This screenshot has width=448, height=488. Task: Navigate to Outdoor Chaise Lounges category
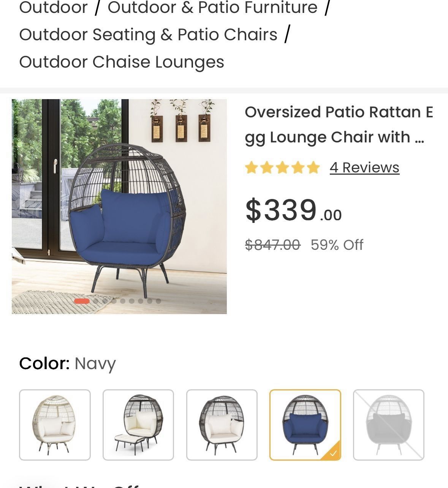(x=122, y=62)
